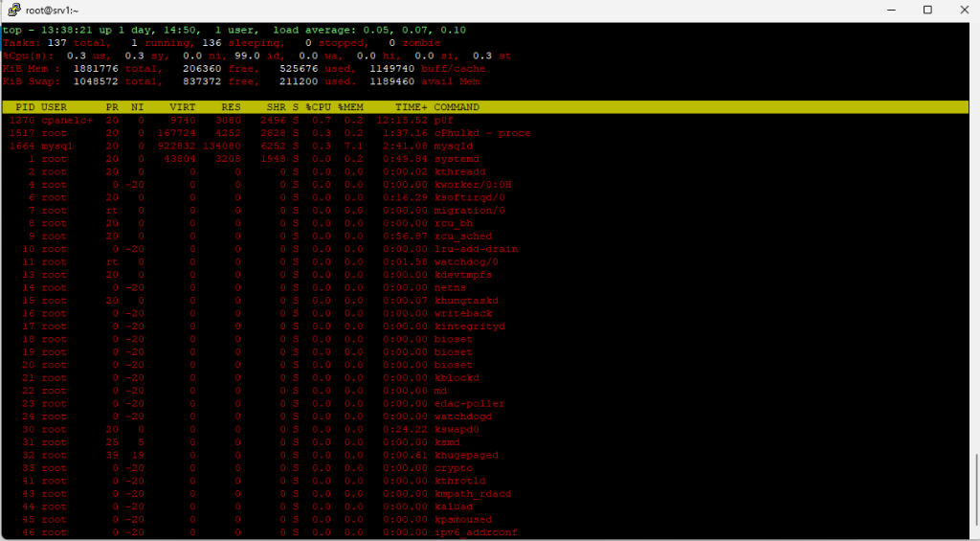Screen dimensions: 980x541
Task: Click the rcu_sched process name
Action: tap(463, 237)
